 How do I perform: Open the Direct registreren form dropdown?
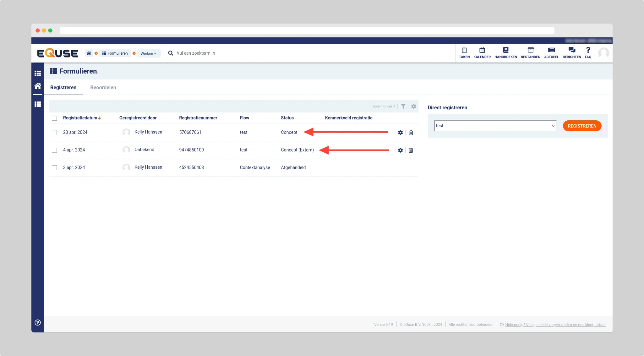[495, 126]
